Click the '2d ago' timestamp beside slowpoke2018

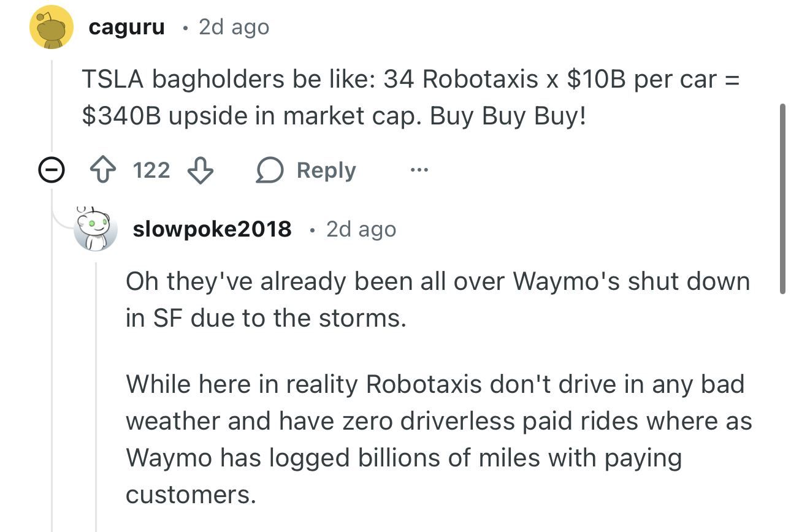pyautogui.click(x=361, y=229)
